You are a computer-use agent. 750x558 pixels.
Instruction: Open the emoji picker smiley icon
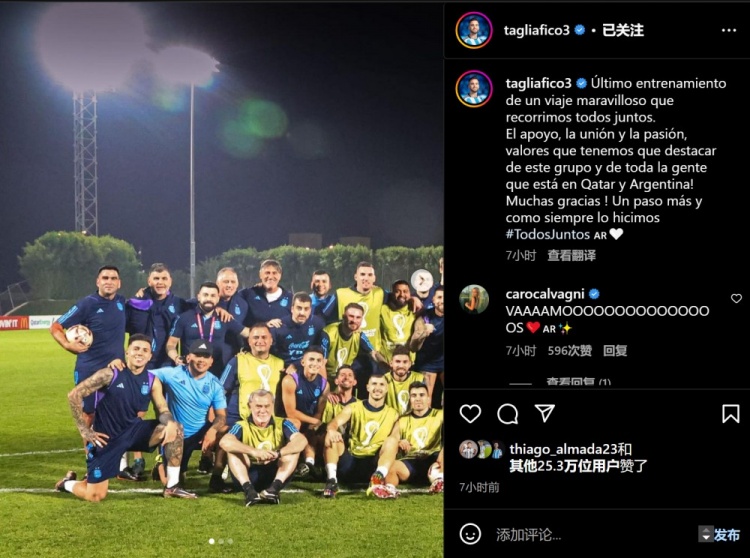(470, 534)
